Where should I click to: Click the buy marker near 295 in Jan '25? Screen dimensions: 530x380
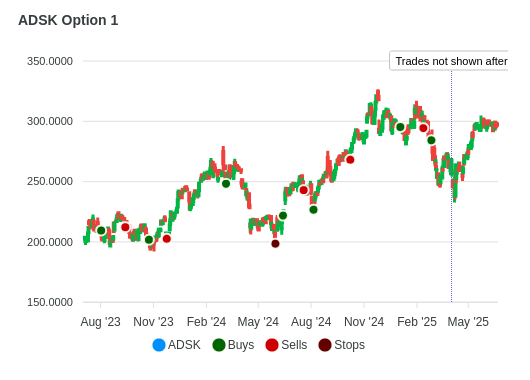(x=400, y=127)
